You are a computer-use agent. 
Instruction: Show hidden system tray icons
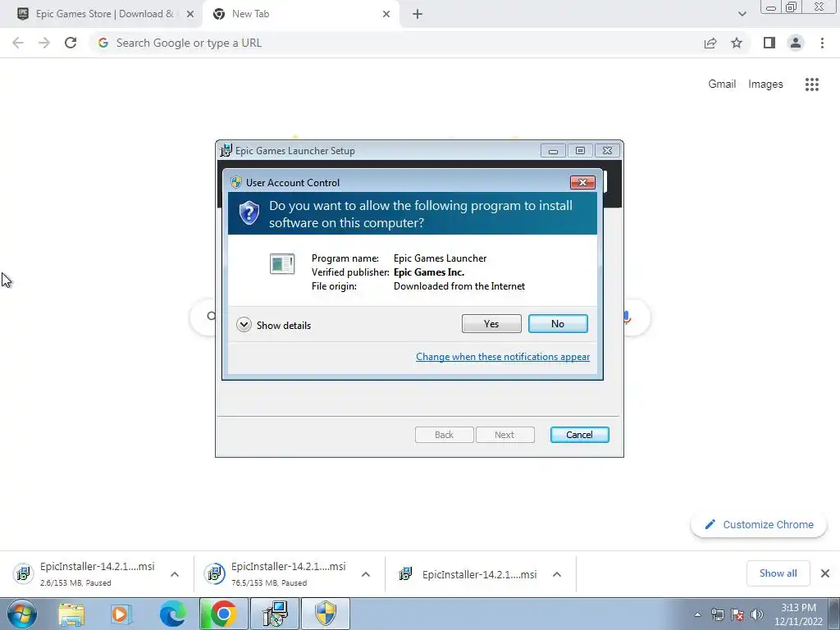[x=697, y=614]
